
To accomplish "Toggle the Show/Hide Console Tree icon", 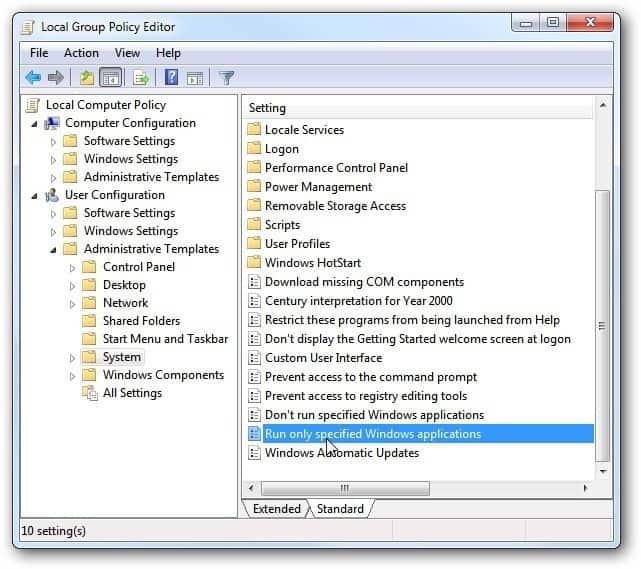I will (111, 77).
